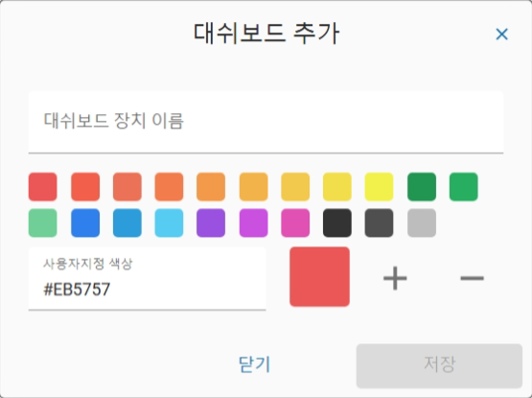Select the dark gray color swatch
Viewport: 532px width, 398px height.
click(x=379, y=222)
